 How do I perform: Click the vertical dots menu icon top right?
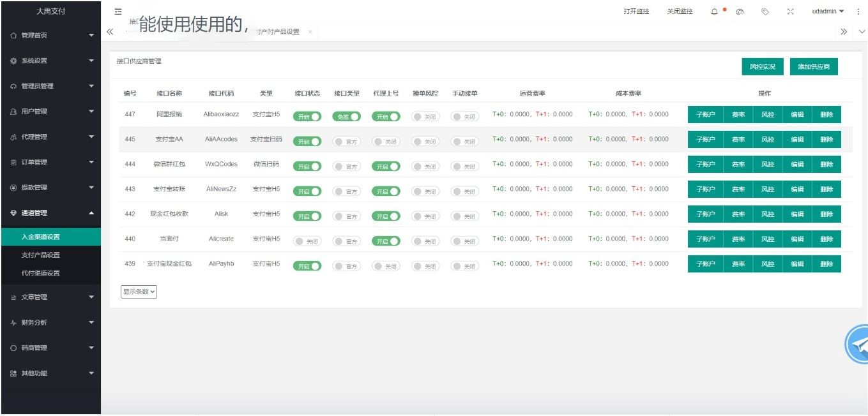[x=858, y=11]
